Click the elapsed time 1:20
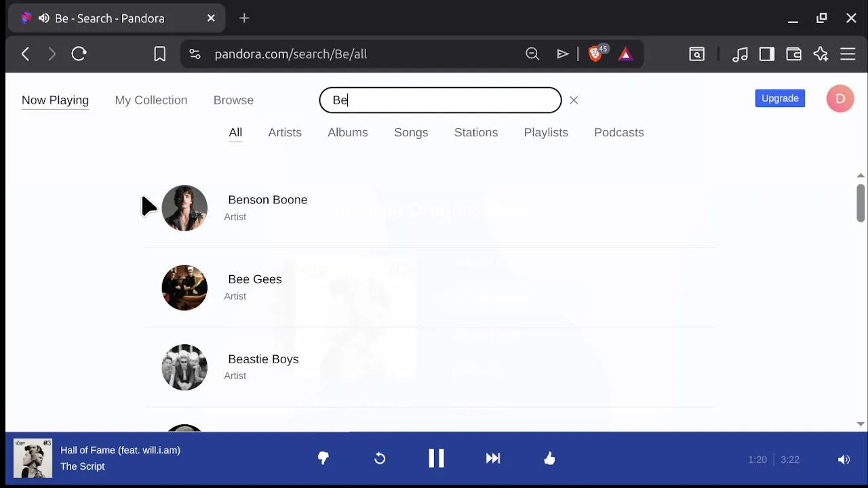868x488 pixels. pos(757,460)
